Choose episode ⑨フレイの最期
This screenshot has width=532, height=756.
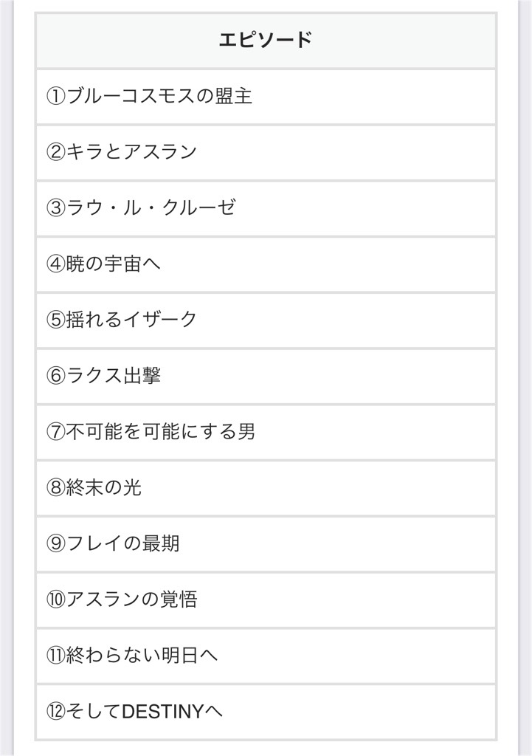pos(266,544)
